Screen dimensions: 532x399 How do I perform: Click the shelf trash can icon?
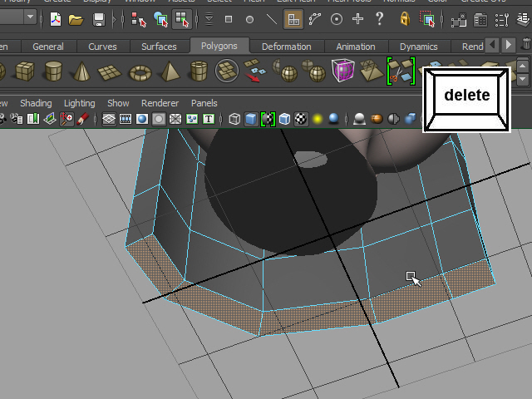tap(526, 44)
